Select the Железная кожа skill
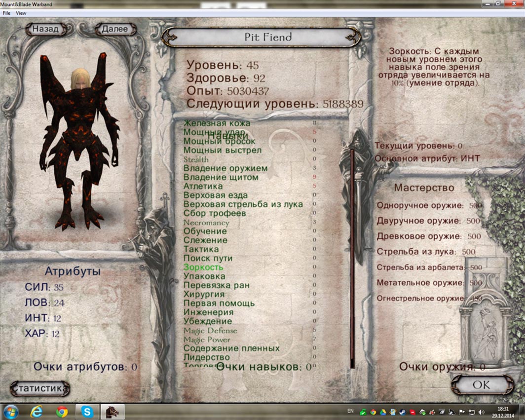Screen dimensions: 525x420 point(217,123)
